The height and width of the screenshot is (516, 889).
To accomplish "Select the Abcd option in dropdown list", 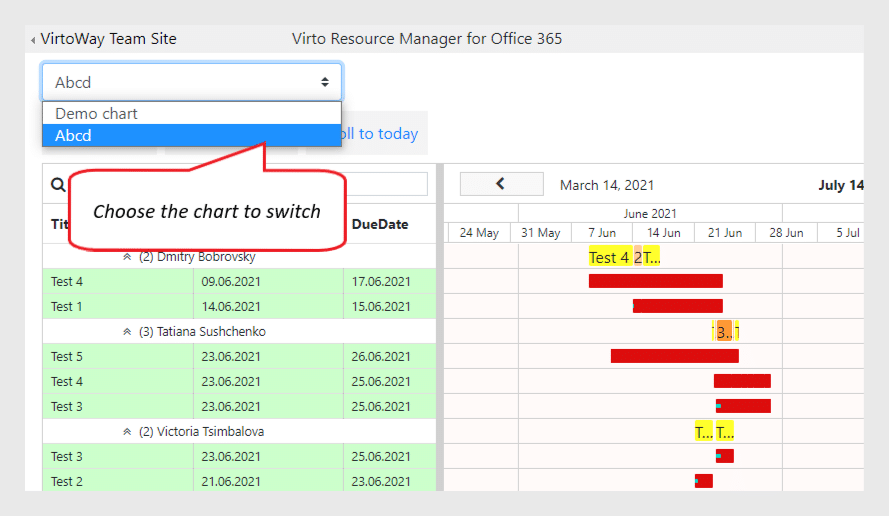I will click(x=192, y=136).
